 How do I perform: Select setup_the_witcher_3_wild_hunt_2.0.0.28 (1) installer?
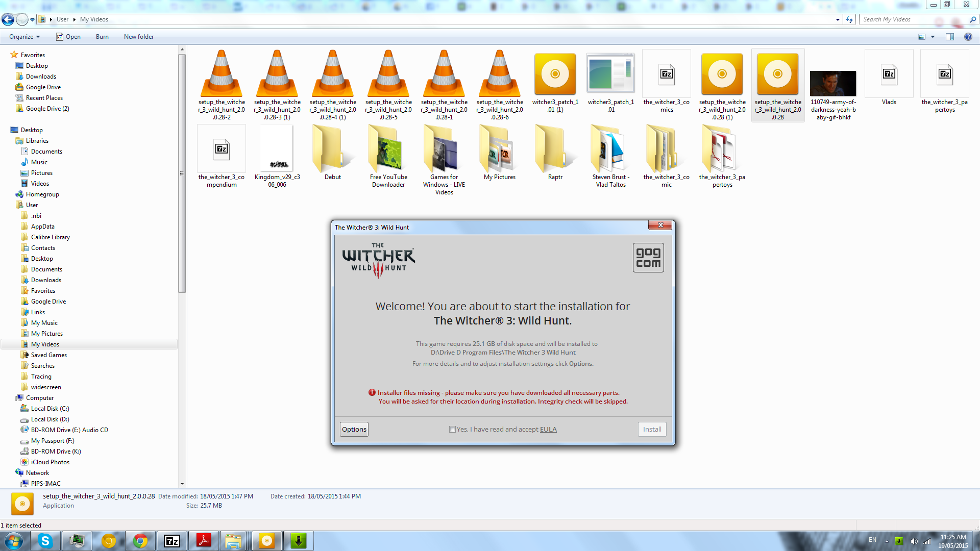tap(722, 85)
